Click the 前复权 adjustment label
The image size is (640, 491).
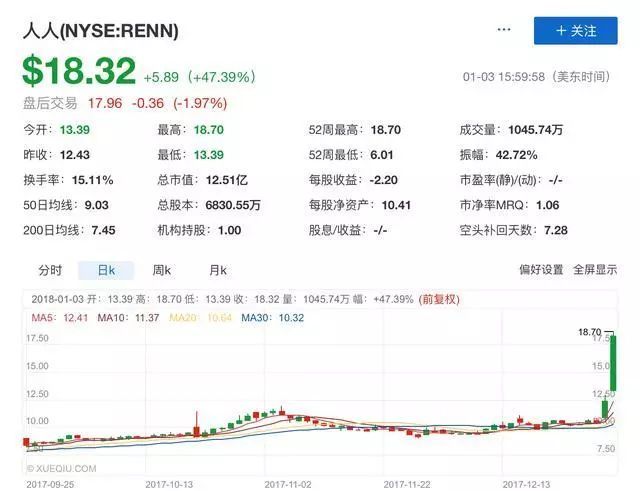(439, 299)
